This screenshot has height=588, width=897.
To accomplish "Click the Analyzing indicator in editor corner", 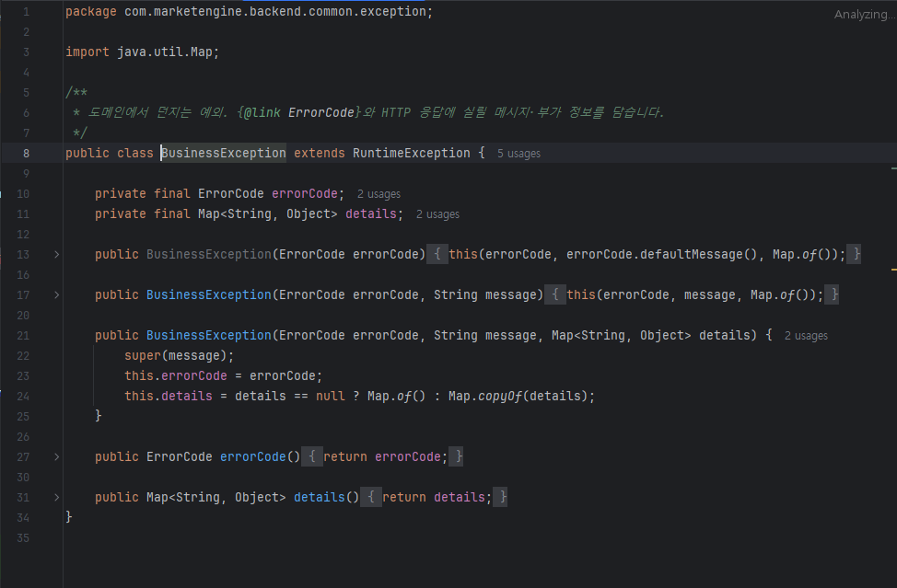I will pyautogui.click(x=865, y=15).
